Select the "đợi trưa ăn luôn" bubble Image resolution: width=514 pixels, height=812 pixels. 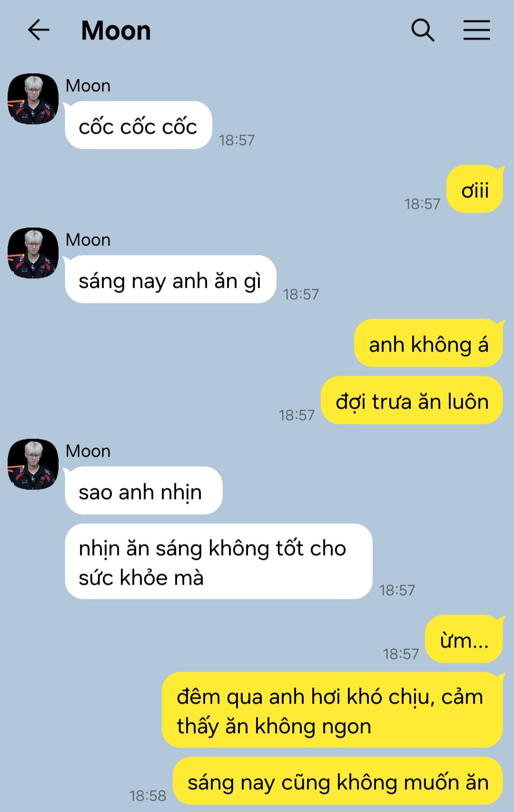412,401
